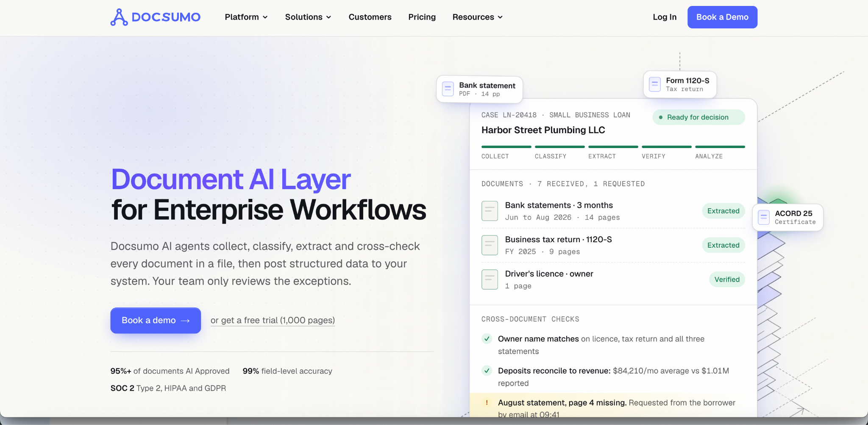Click the 95%+ documents AI Approved text
Image resolution: width=868 pixels, height=425 pixels.
[x=170, y=371]
